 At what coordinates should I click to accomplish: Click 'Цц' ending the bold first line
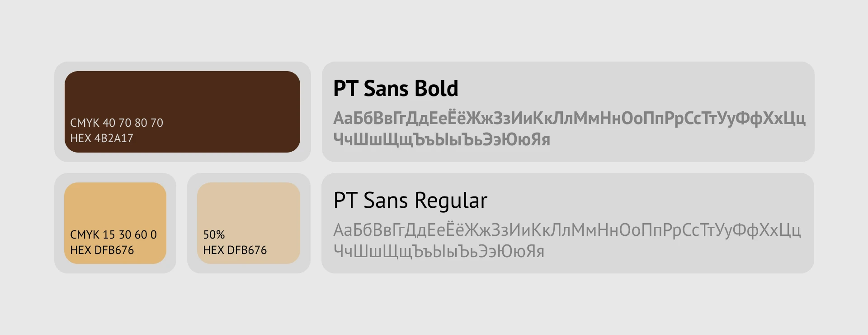[794, 118]
